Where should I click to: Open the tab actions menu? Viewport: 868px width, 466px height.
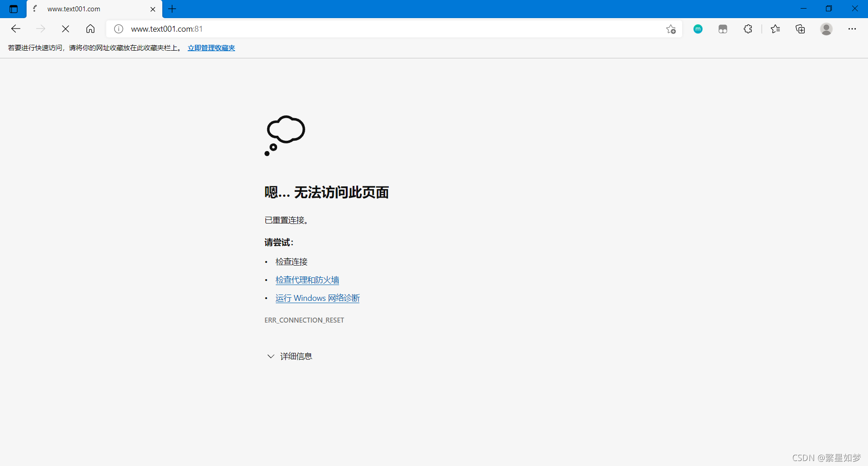(x=13, y=9)
